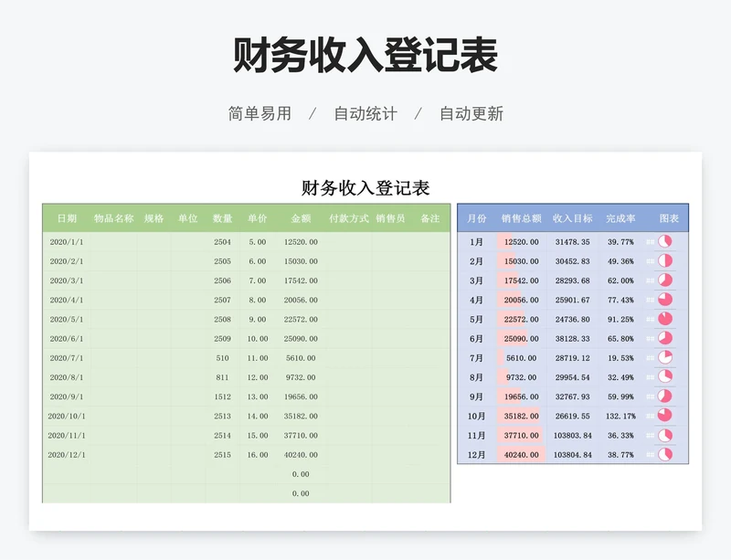Select the quantity cell 2509
Viewport: 731px width, 560px height.
coord(222,339)
